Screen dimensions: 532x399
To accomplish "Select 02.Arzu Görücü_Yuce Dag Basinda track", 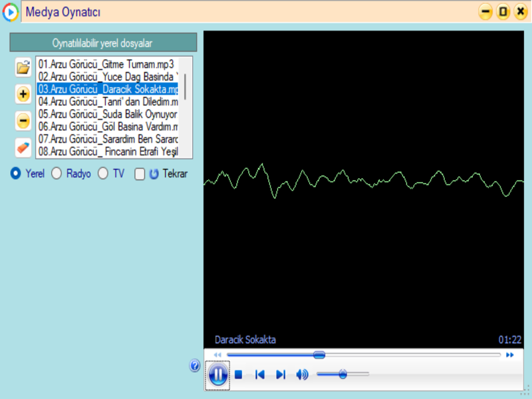I will pyautogui.click(x=107, y=76).
